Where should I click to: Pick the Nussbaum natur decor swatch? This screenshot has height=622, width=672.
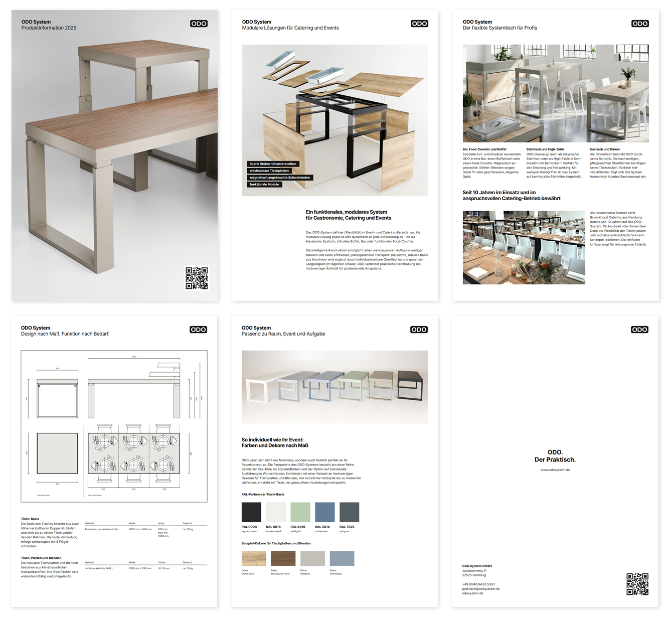click(x=283, y=559)
